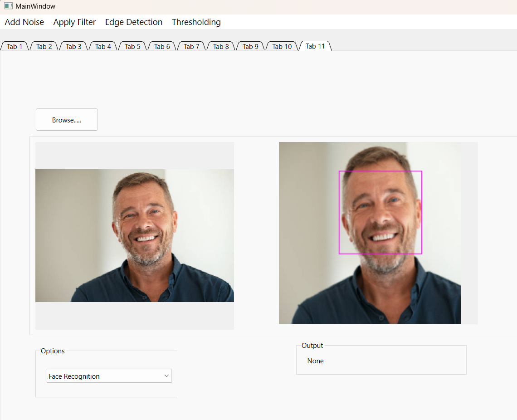Click the detected face bounding box
This screenshot has width=517, height=420.
[380, 212]
